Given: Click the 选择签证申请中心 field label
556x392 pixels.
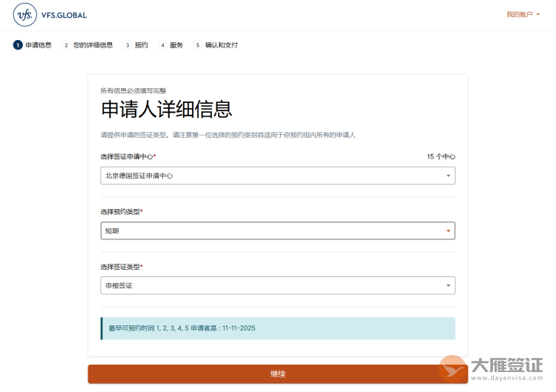Looking at the screenshot, I should point(128,156).
